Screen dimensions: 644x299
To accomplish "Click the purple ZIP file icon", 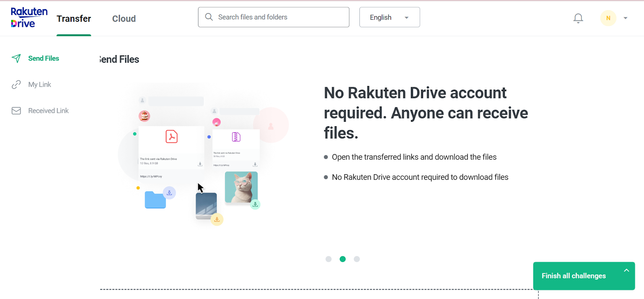I will click(x=236, y=137).
